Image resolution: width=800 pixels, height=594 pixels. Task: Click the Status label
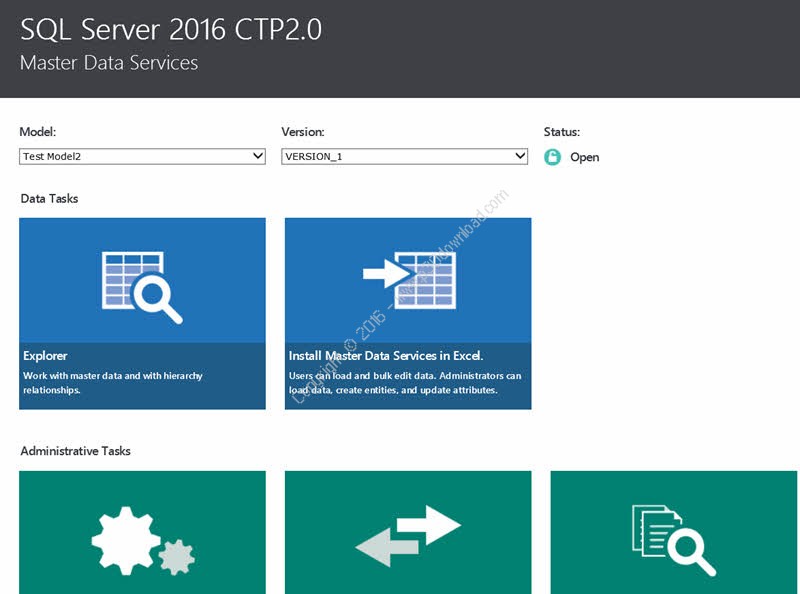[x=561, y=131]
